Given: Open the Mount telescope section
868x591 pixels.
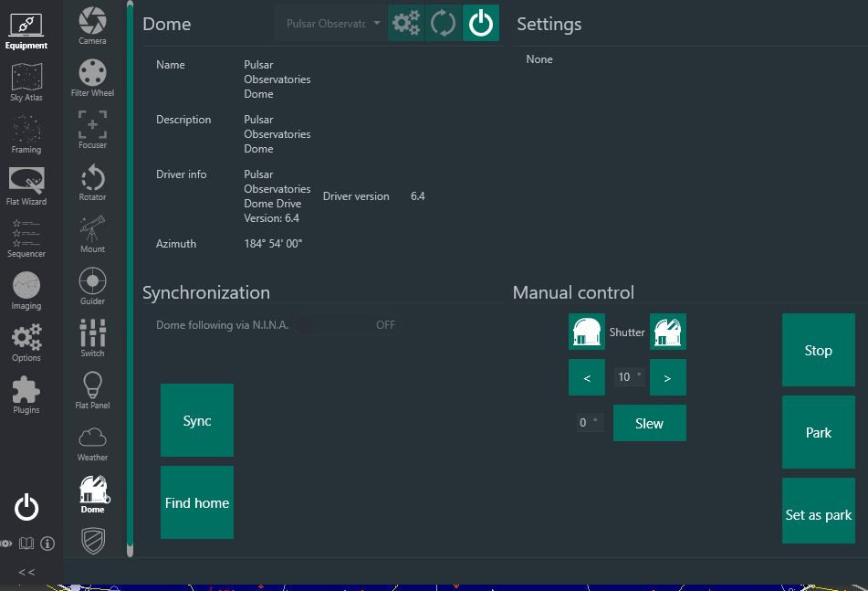Looking at the screenshot, I should coord(92,234).
